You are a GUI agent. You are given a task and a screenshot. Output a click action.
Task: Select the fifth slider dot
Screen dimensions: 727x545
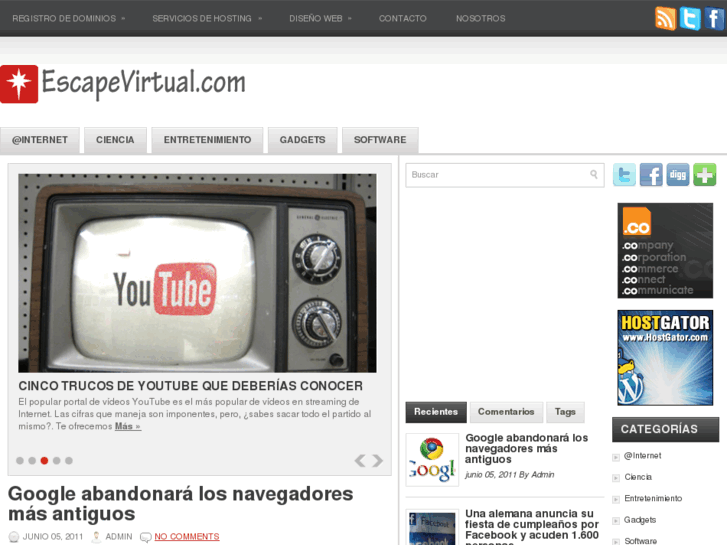(69, 461)
